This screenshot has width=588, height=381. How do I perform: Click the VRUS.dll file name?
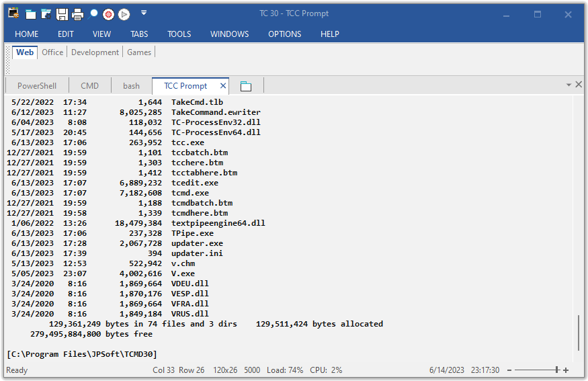pos(190,314)
